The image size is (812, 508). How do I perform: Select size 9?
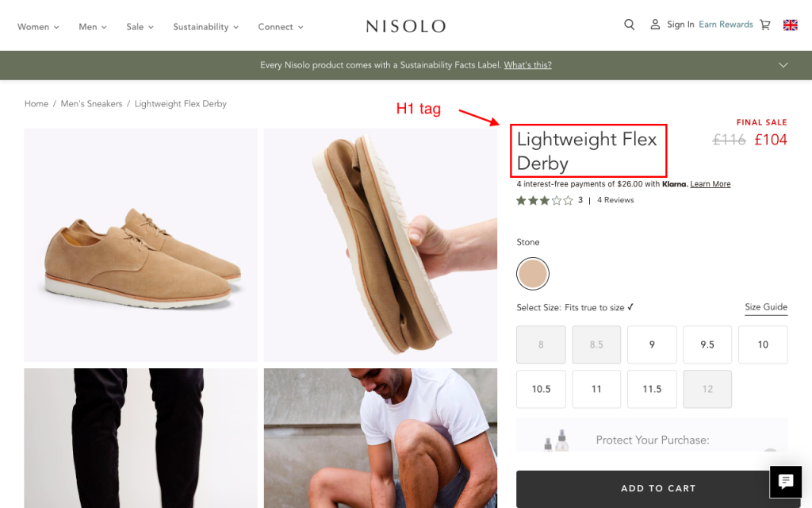652,344
